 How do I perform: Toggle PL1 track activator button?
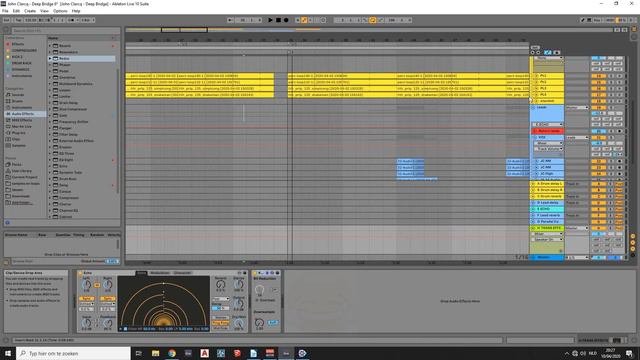click(598, 76)
